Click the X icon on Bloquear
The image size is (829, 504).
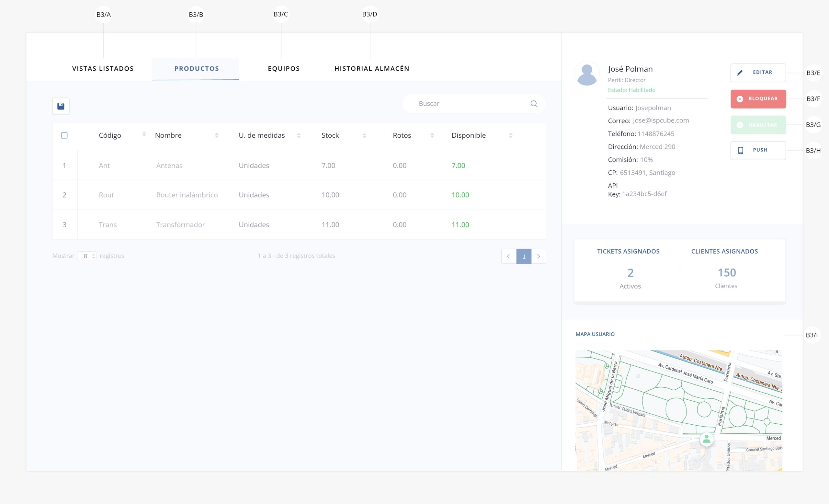(x=740, y=99)
